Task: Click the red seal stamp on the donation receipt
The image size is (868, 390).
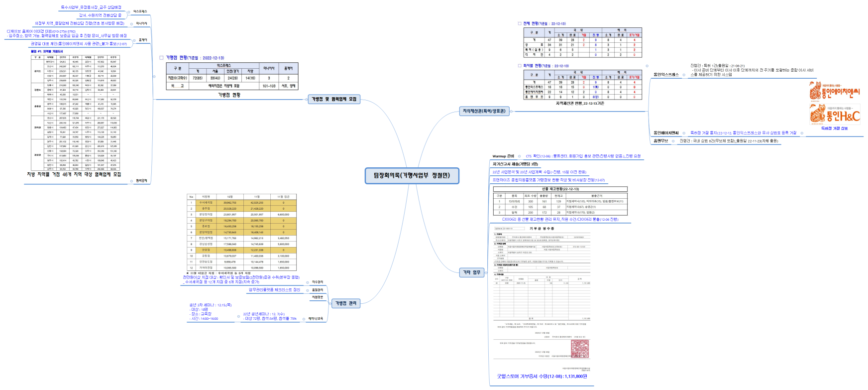Action: coord(580,349)
